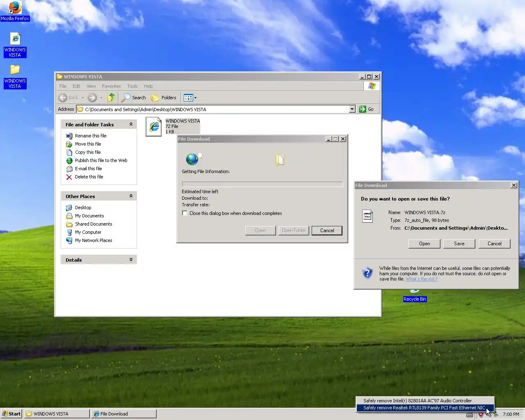Click the security shield icon in the system tray

click(x=481, y=414)
